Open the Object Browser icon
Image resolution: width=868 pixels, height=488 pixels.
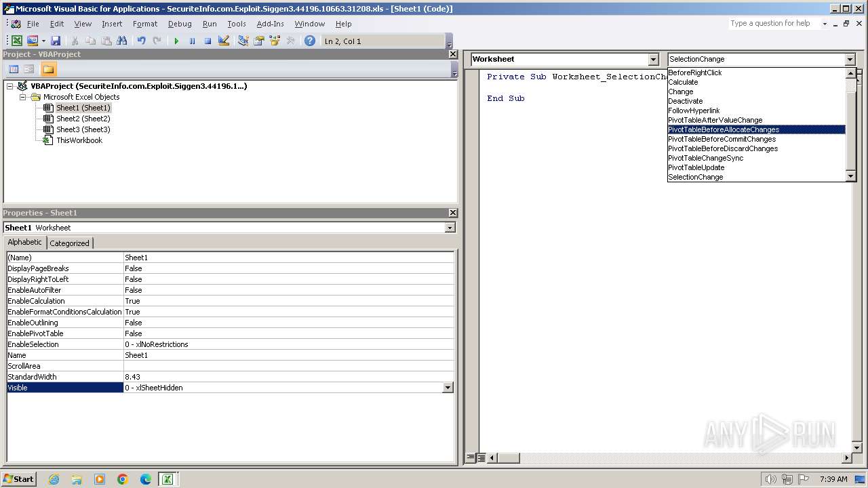(275, 41)
